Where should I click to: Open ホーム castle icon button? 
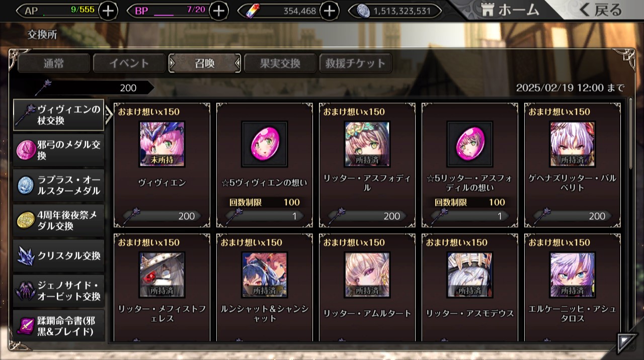pos(509,10)
